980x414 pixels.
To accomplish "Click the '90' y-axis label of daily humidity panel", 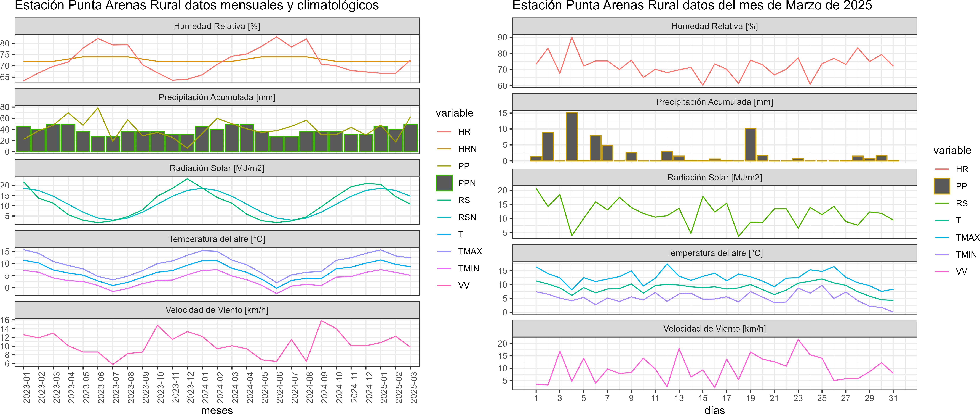I will [x=502, y=37].
